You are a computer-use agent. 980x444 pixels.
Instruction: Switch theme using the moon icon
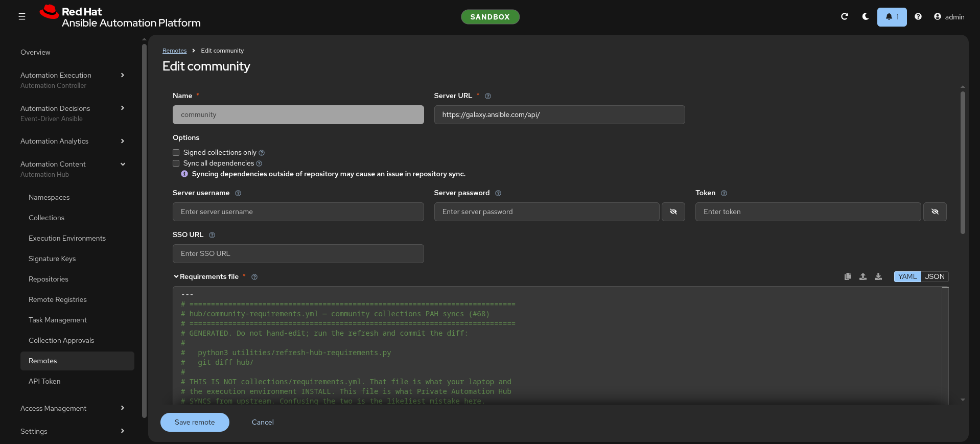(x=866, y=16)
